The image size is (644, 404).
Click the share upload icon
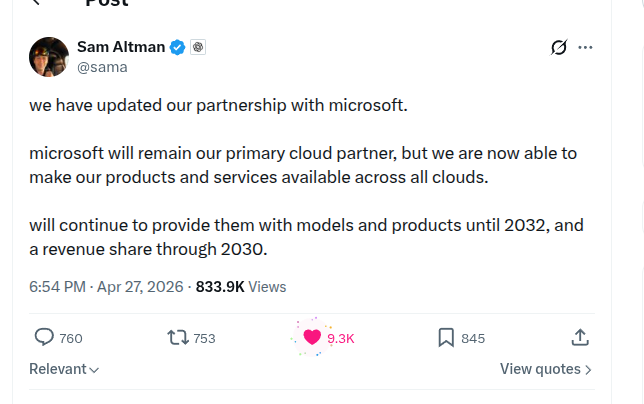tap(580, 337)
